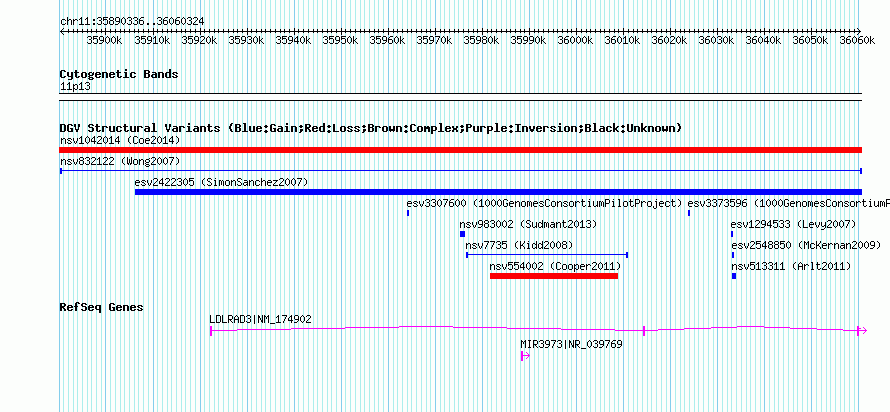Viewport: 890px width, 412px height.
Task: Click the blue esv2422305 gain variant bar
Action: [498, 192]
